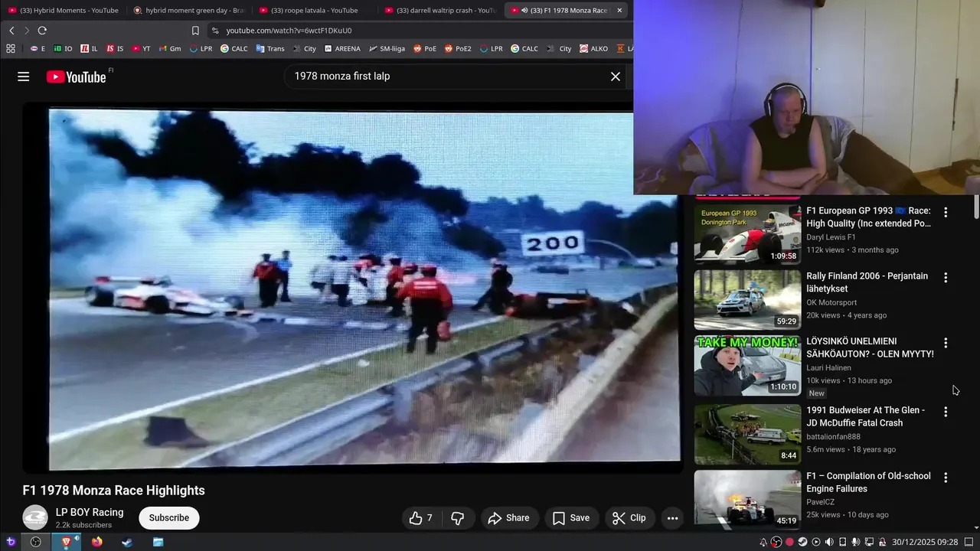Close the F1 1978 Monza Race tab
The image size is (980, 551).
(x=619, y=10)
